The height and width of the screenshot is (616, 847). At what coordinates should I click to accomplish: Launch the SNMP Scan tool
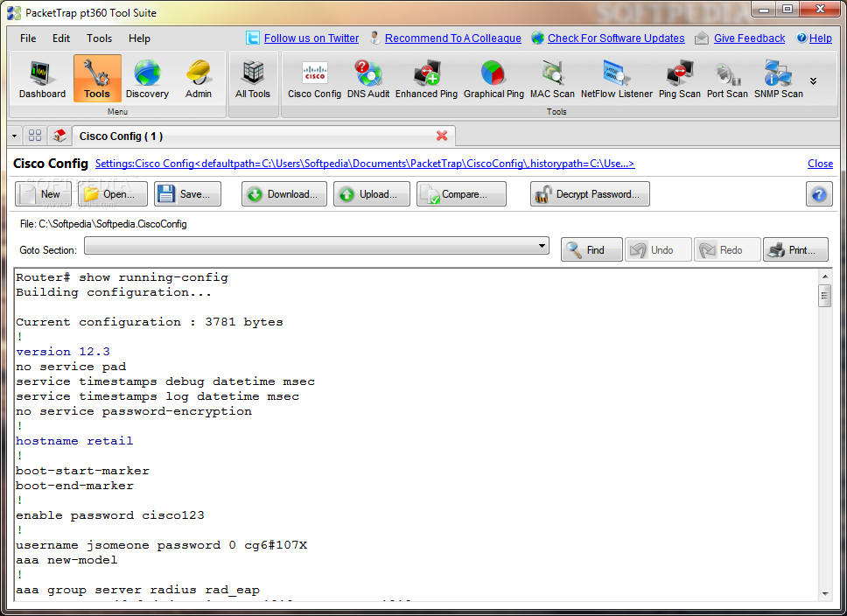click(779, 79)
